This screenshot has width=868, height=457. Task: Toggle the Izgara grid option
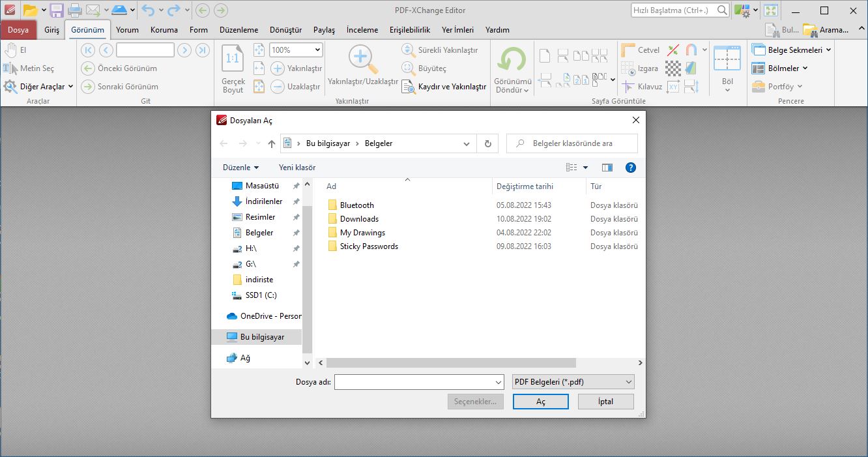(x=639, y=68)
